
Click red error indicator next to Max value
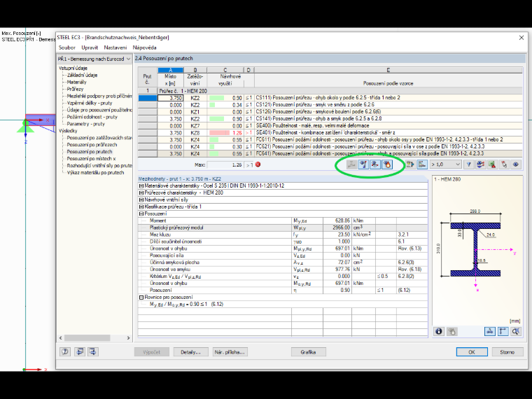click(x=258, y=164)
